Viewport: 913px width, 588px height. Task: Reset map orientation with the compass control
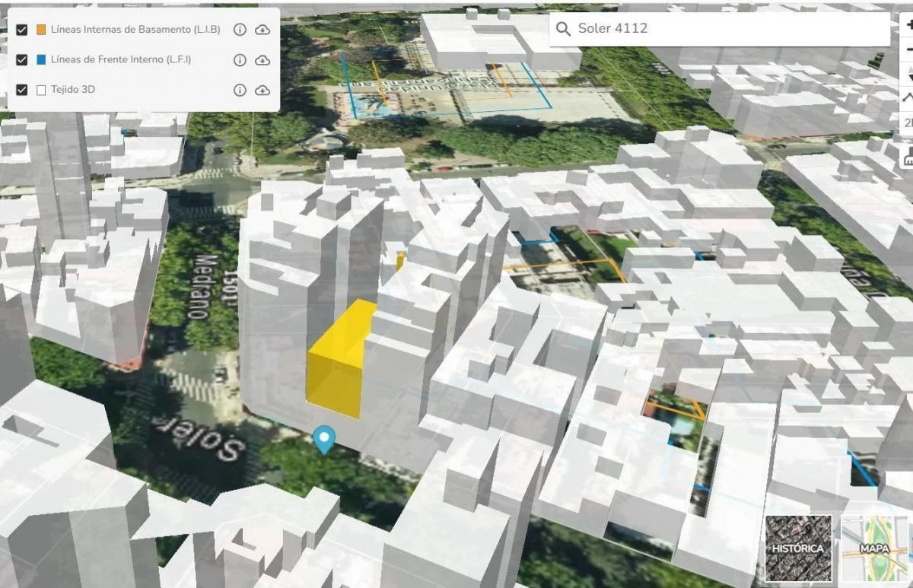coord(908,75)
